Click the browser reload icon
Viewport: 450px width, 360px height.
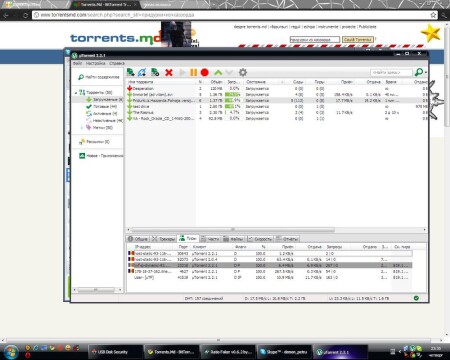pos(25,15)
